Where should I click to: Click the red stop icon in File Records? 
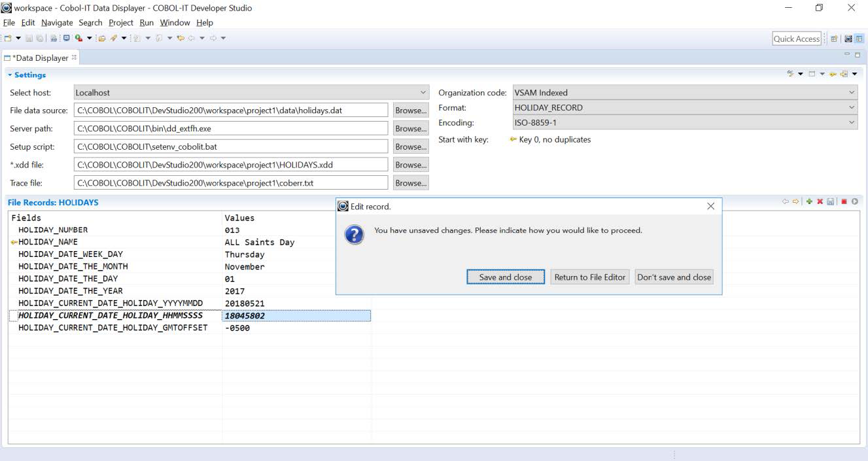844,202
